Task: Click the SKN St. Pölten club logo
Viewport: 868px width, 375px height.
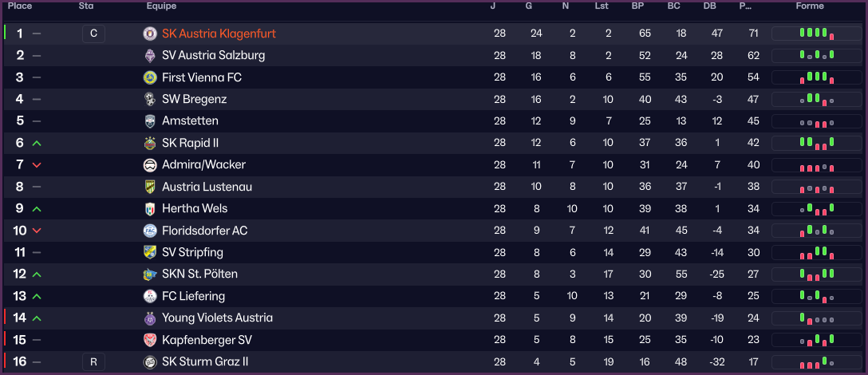Action: click(x=150, y=274)
